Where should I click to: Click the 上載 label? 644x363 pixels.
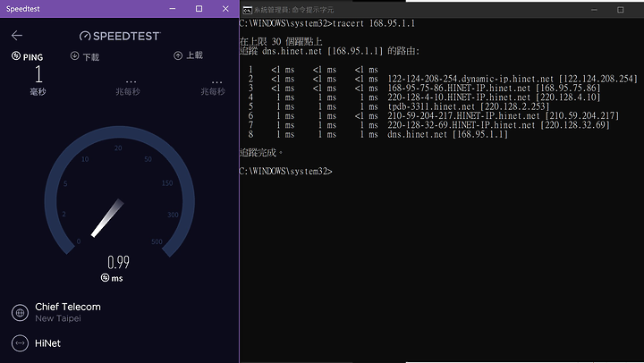click(x=195, y=55)
